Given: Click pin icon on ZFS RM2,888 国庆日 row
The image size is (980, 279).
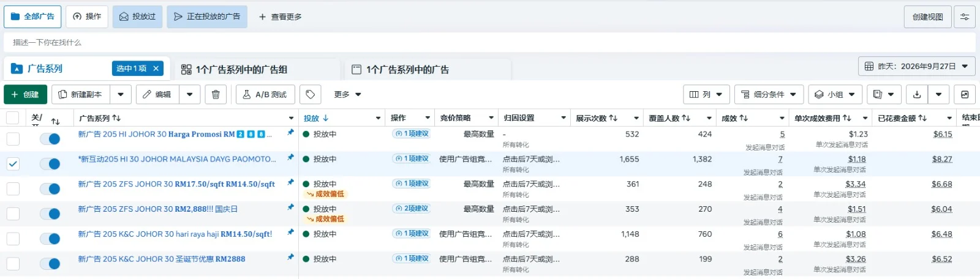Looking at the screenshot, I should coord(290,207).
